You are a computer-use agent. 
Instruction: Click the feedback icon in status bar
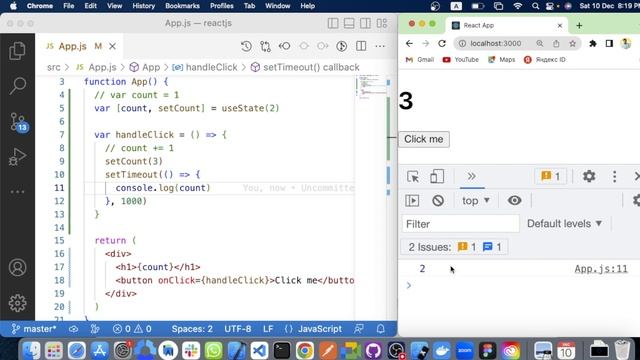pos(359,329)
